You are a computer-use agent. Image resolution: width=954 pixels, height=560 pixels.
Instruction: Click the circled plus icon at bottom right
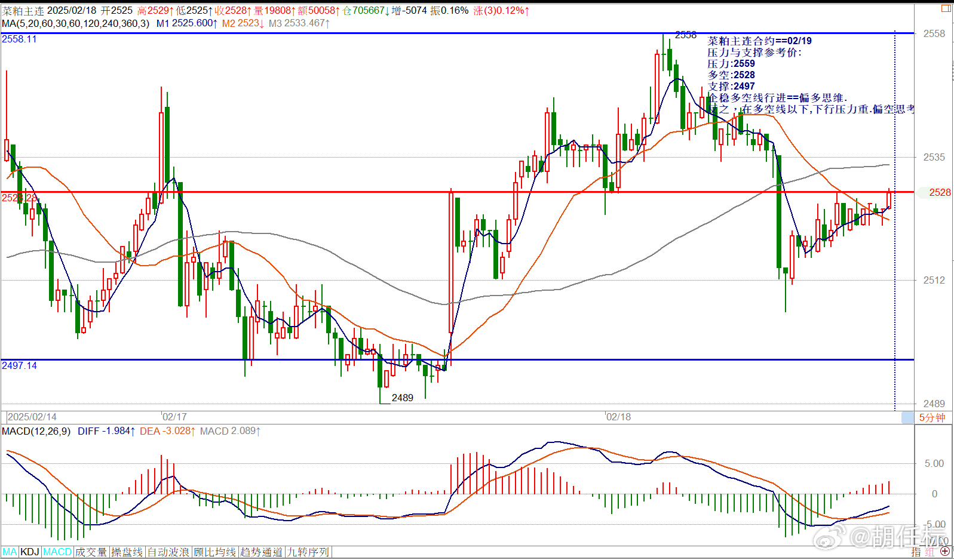click(944, 552)
